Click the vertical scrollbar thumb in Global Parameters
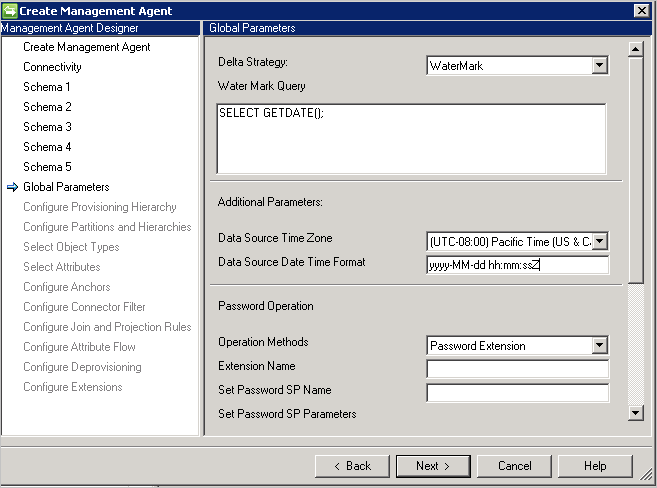The image size is (657, 488). click(636, 170)
